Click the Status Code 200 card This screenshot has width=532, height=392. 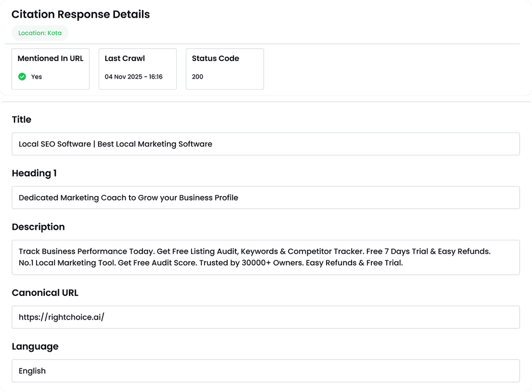pyautogui.click(x=225, y=69)
